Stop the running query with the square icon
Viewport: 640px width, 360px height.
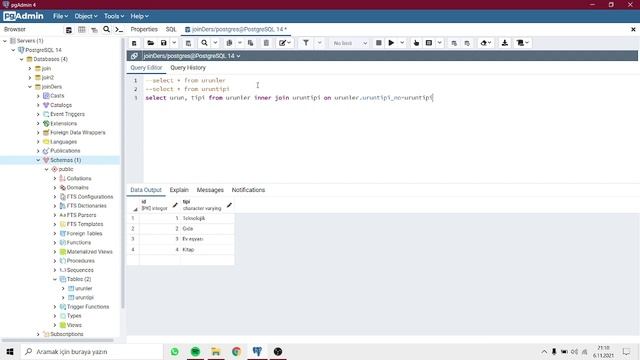[x=378, y=43]
